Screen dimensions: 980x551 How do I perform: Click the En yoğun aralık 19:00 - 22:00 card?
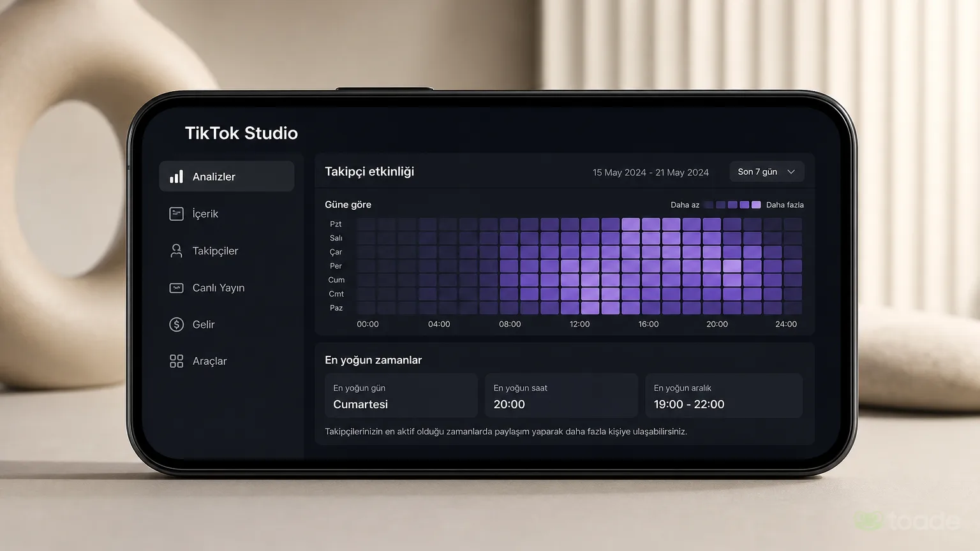point(724,396)
